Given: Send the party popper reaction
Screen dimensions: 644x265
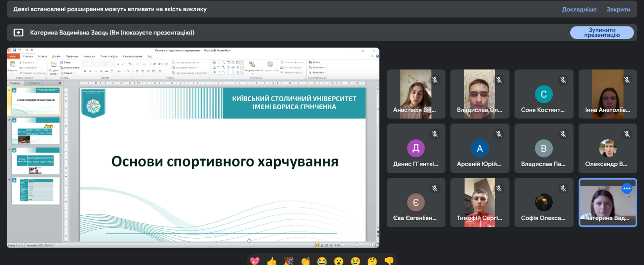Looking at the screenshot, I should pos(288,261).
